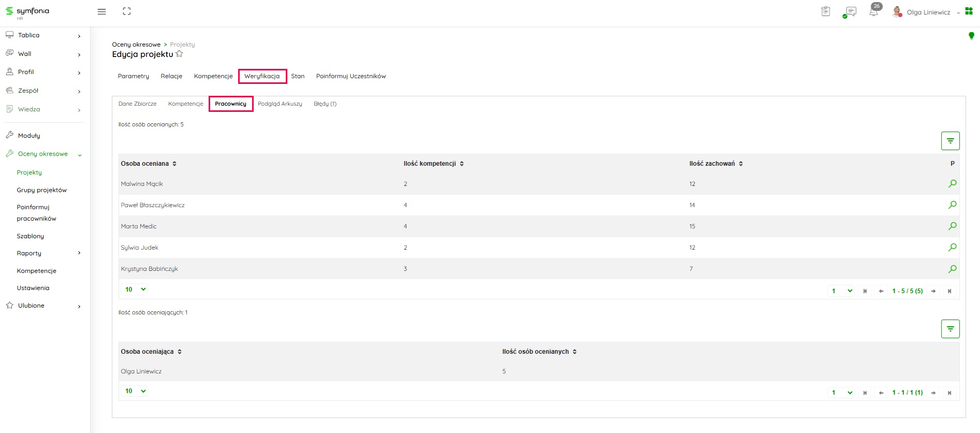Sort by Ilość kompetencji column
Screen dimensions: 980x433
point(433,164)
